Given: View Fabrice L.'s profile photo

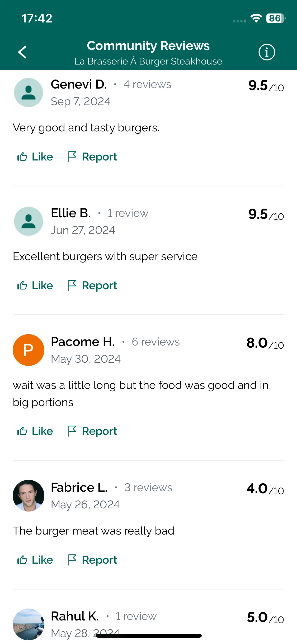Looking at the screenshot, I should [29, 496].
